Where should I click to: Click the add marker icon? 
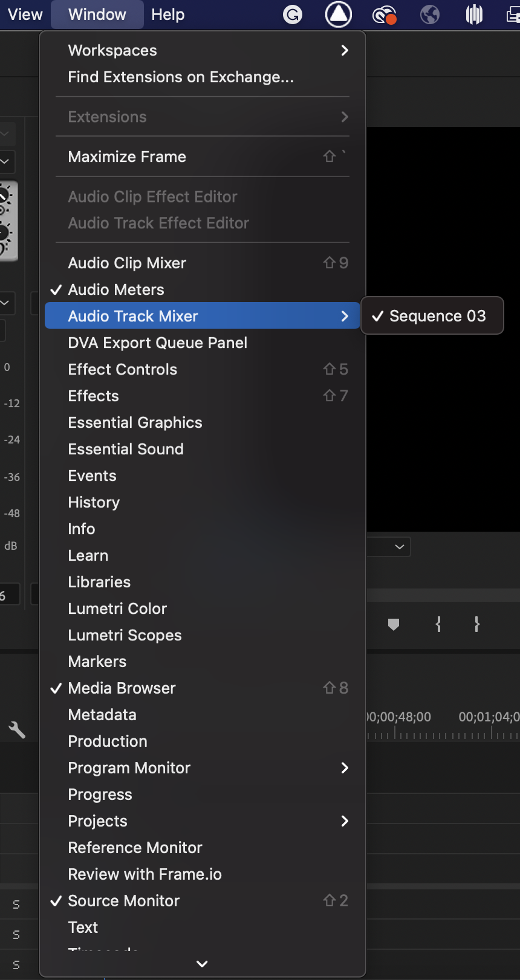pos(394,624)
